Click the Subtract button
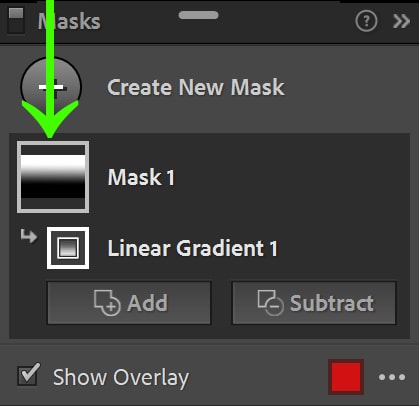The image size is (419, 406). (314, 303)
